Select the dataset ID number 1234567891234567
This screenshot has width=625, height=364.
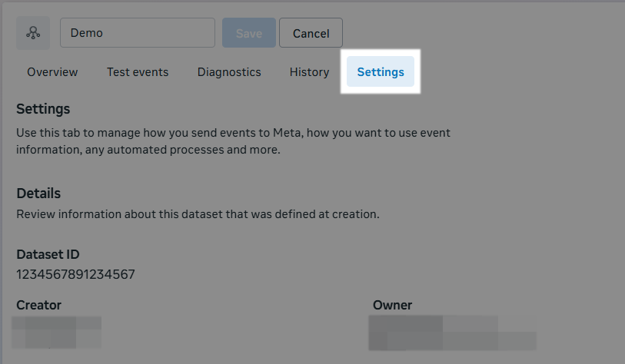point(75,274)
